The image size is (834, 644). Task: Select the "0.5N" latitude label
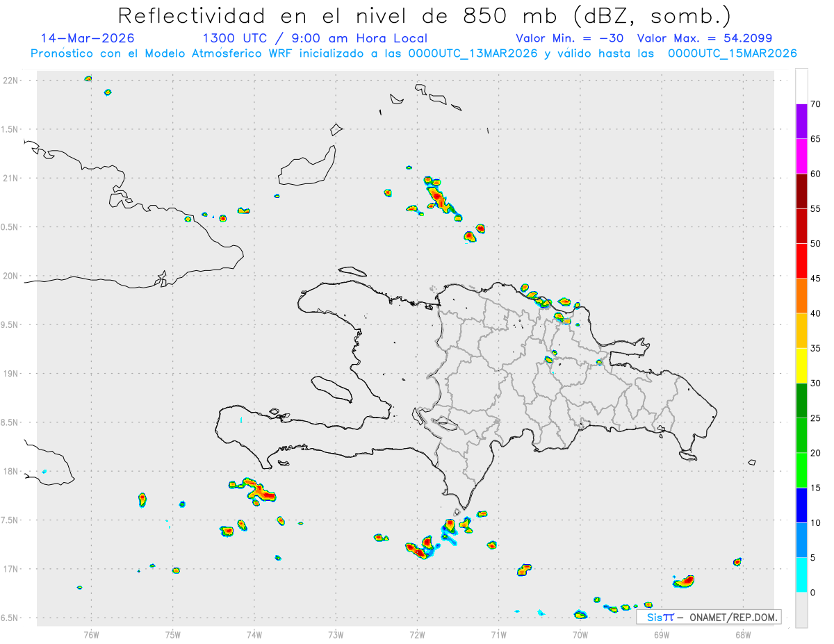(10, 227)
